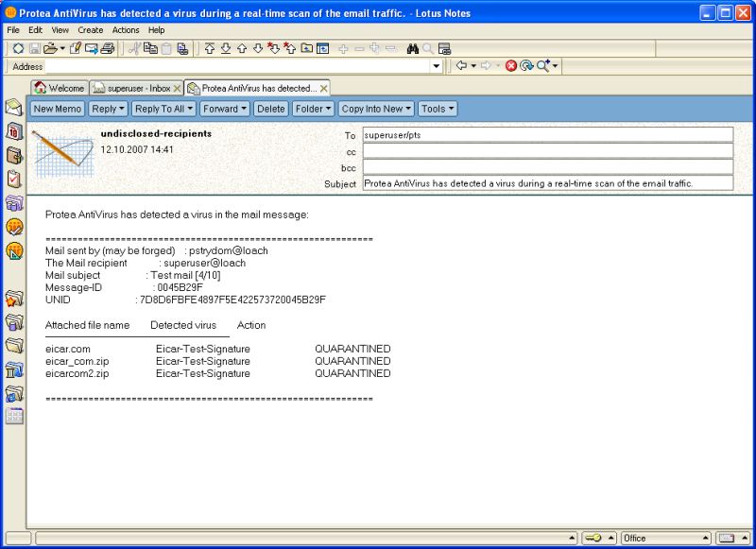
Task: Click the Subject field
Action: point(548,183)
